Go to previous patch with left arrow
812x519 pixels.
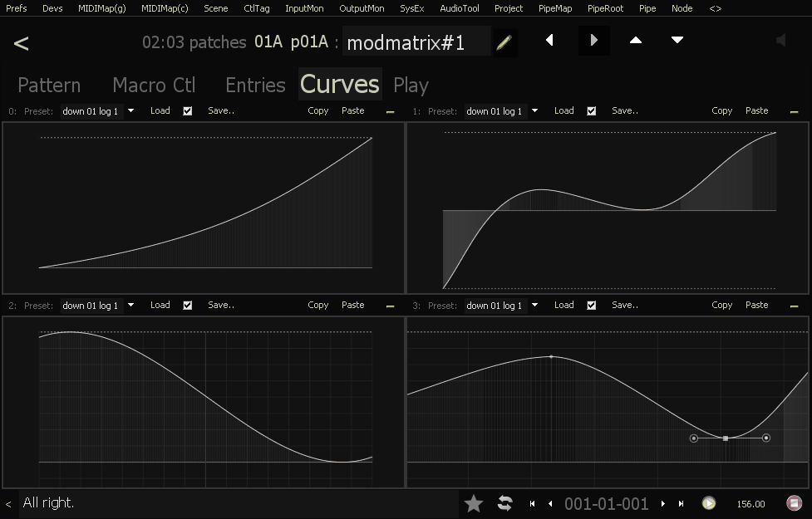(549, 40)
